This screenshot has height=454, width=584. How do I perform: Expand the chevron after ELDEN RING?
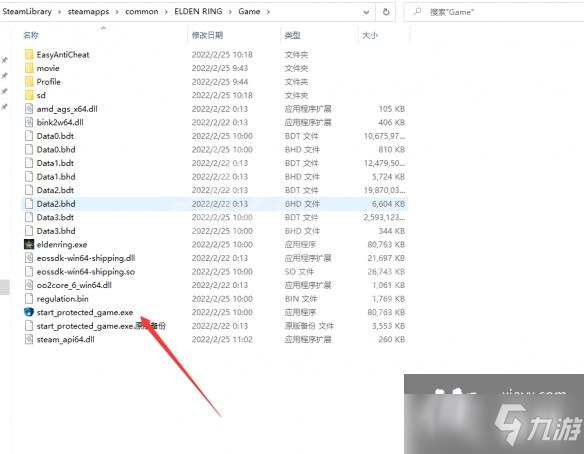tap(230, 12)
